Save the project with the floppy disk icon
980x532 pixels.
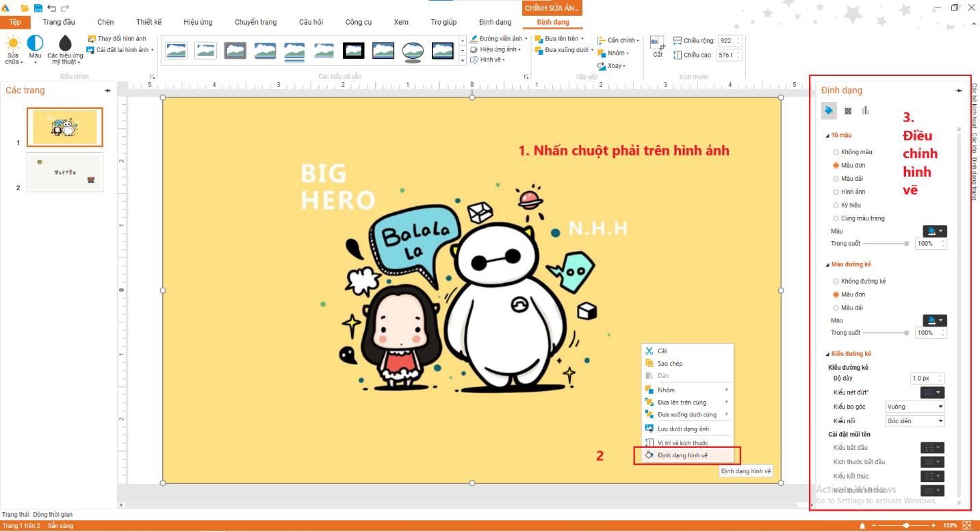click(x=38, y=8)
